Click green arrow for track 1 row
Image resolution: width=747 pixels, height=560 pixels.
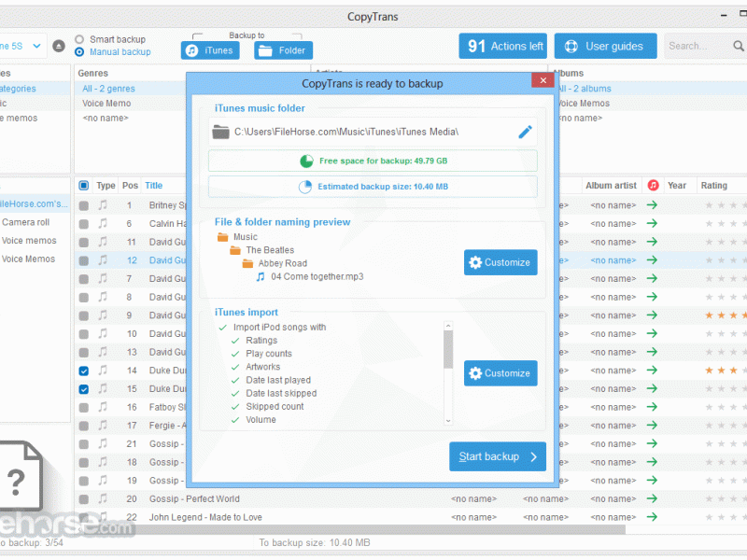(652, 205)
